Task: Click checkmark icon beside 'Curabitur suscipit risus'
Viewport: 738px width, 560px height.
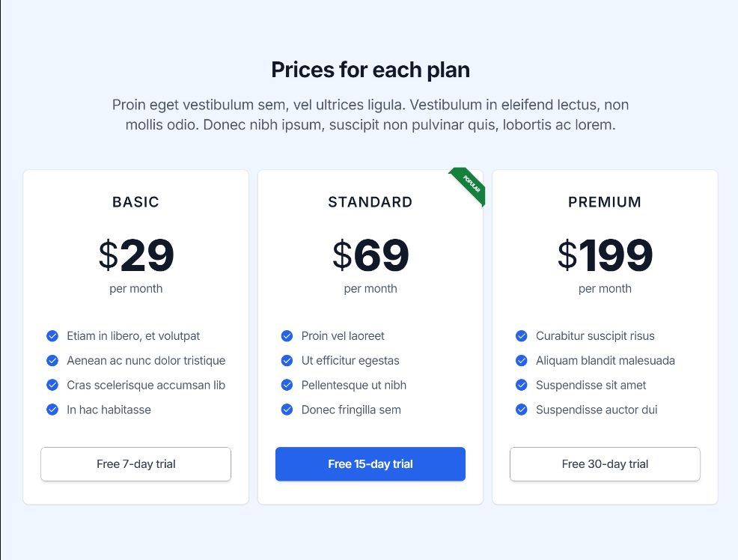Action: (x=522, y=336)
